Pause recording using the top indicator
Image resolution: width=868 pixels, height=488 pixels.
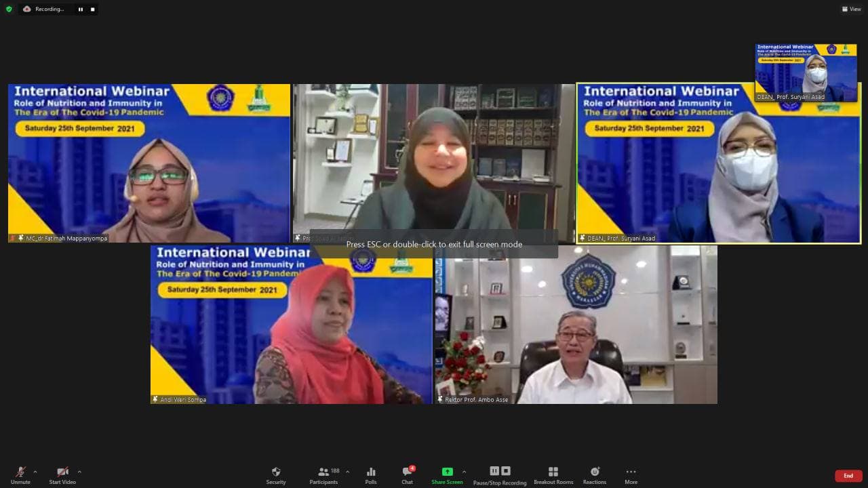tap(80, 9)
